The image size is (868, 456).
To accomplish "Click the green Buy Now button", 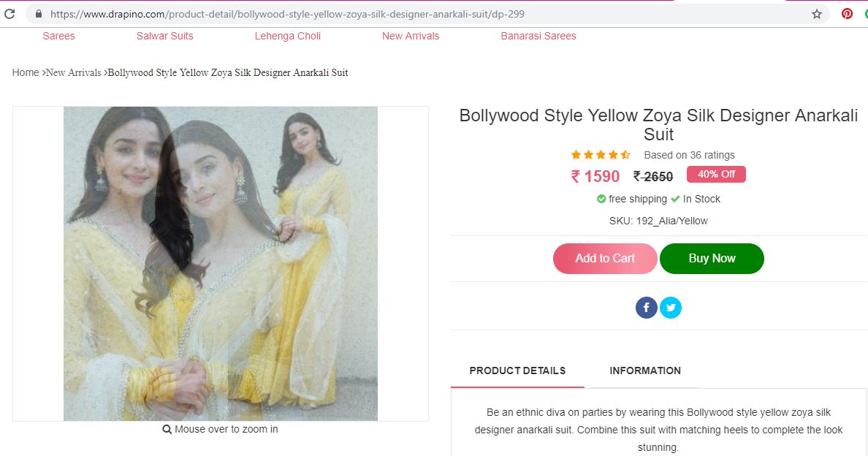I will pos(712,259).
